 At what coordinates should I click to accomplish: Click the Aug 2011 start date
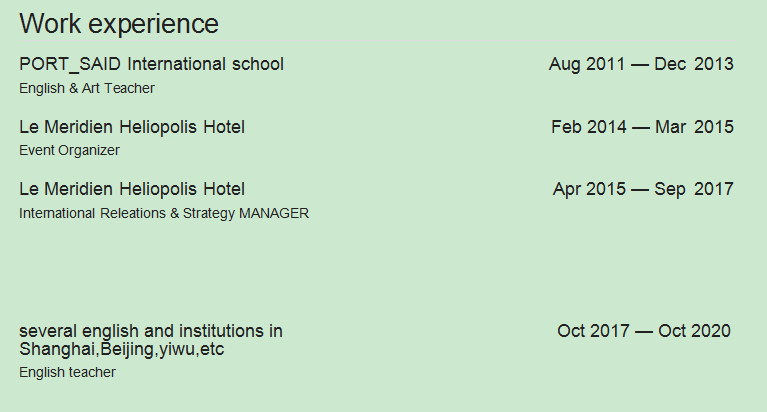587,64
